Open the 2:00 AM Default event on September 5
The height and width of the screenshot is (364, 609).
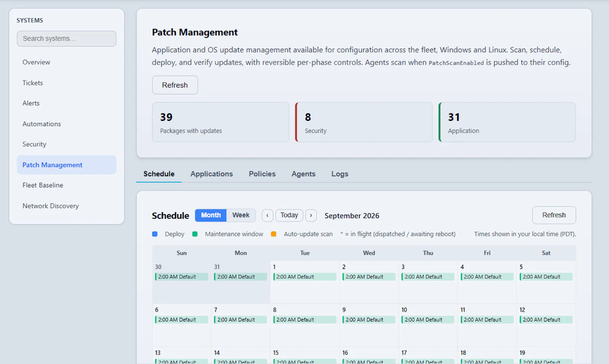(546, 277)
